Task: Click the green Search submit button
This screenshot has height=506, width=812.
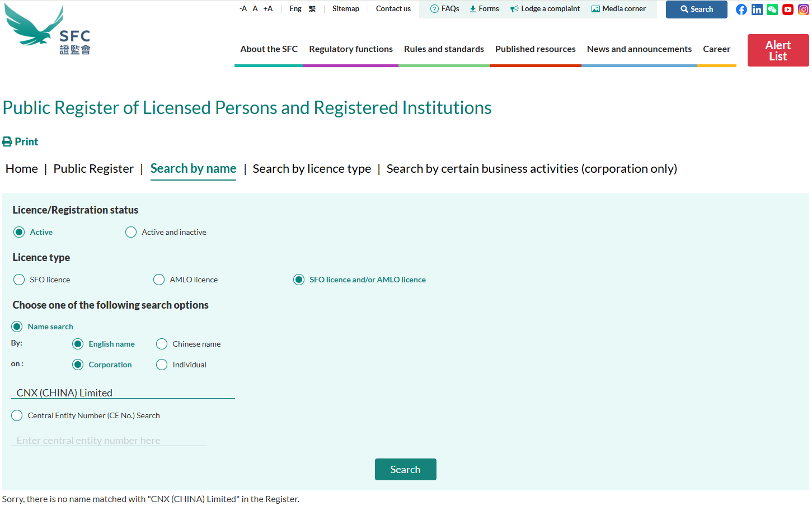Action: pyautogui.click(x=406, y=470)
